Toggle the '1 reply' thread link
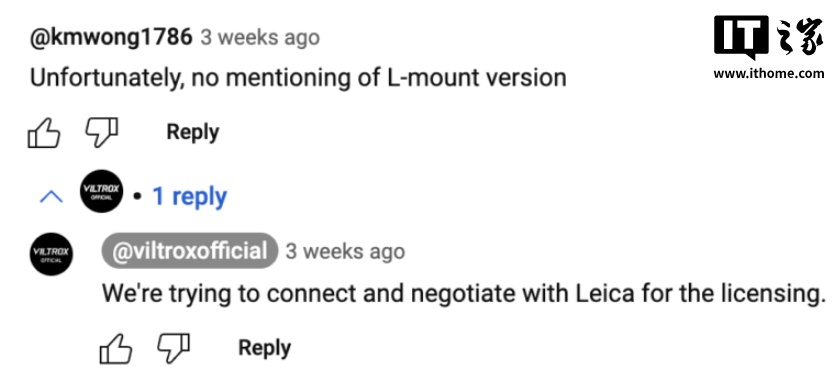 point(189,197)
